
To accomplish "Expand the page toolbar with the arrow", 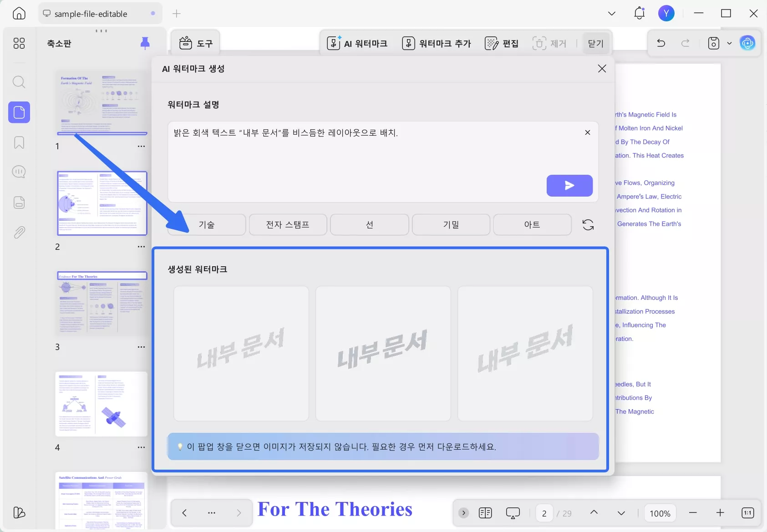I will click(463, 513).
